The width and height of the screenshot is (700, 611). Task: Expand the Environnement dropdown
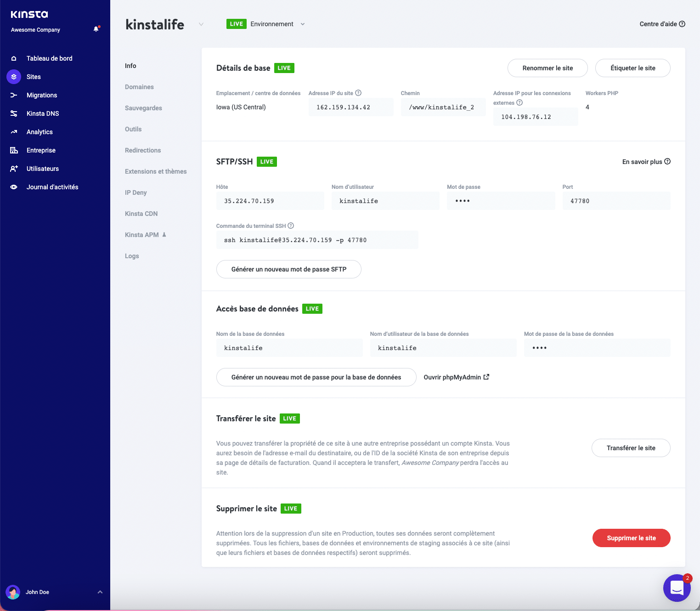click(302, 24)
